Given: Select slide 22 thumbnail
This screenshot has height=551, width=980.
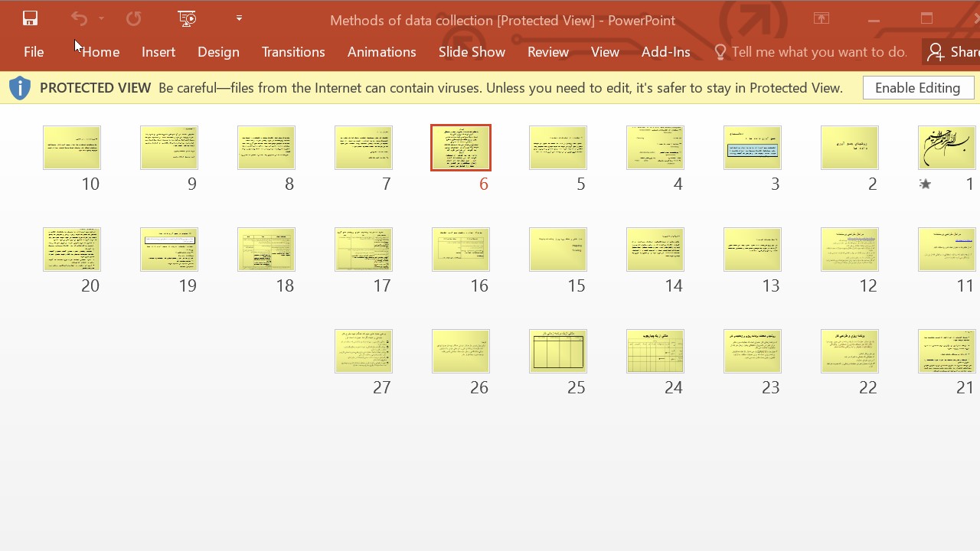Looking at the screenshot, I should (850, 351).
